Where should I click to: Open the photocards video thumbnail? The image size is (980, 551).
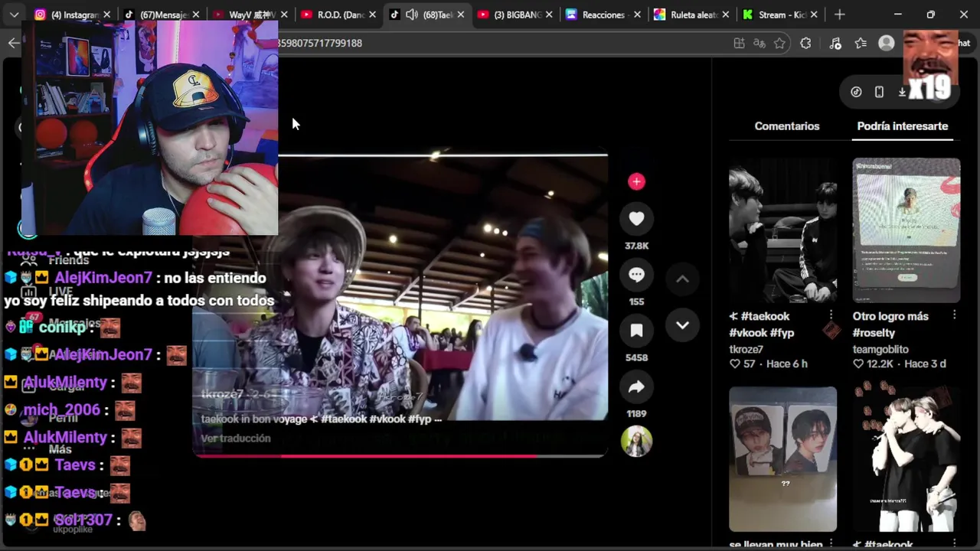pyautogui.click(x=782, y=458)
